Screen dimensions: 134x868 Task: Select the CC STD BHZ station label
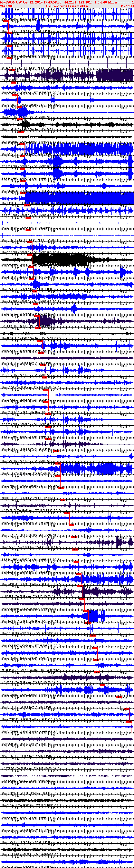[31, 683]
